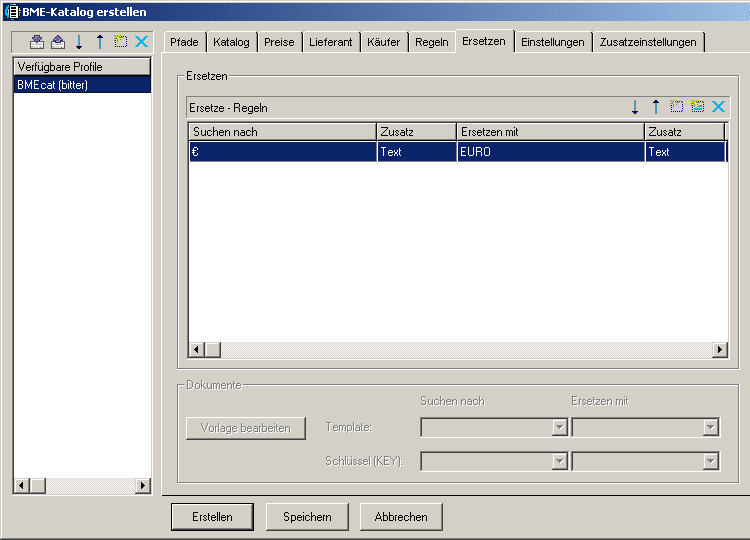Click the rules table horizontal scrollbar thumb
Image resolution: width=750 pixels, height=540 pixels.
coord(213,350)
